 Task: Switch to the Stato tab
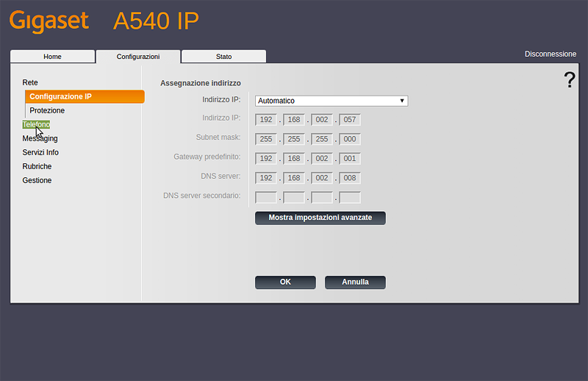tap(224, 57)
